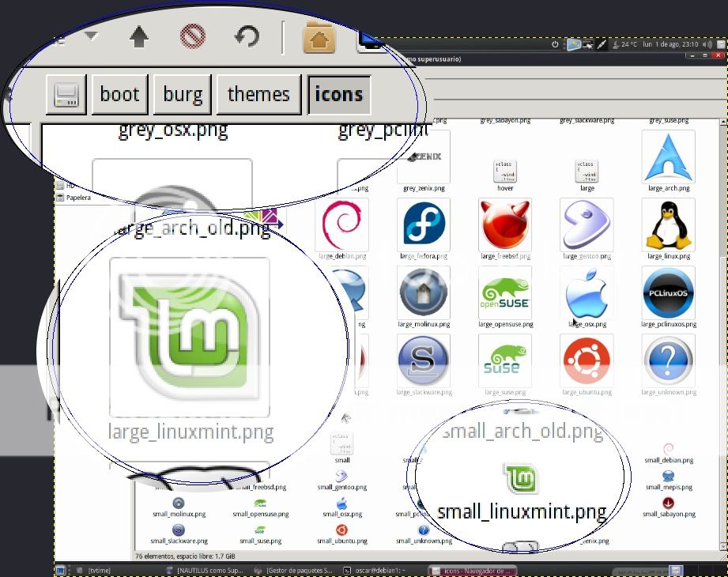Screen dimensions: 728x577
Task: Select the small_sabayon.png icon
Action: (x=668, y=503)
